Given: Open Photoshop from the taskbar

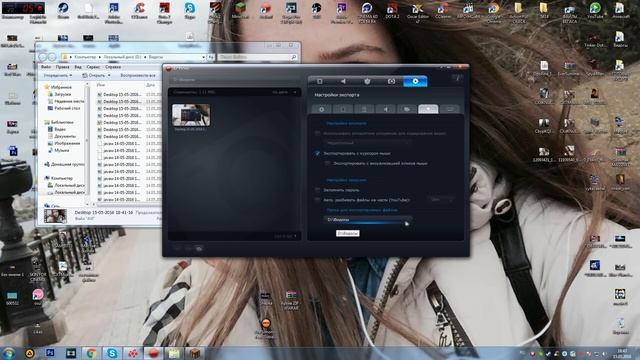Looking at the screenshot, I should tap(50, 353).
